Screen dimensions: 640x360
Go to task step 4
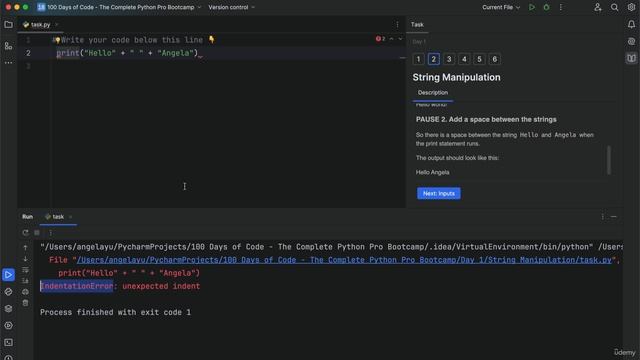[x=464, y=59]
